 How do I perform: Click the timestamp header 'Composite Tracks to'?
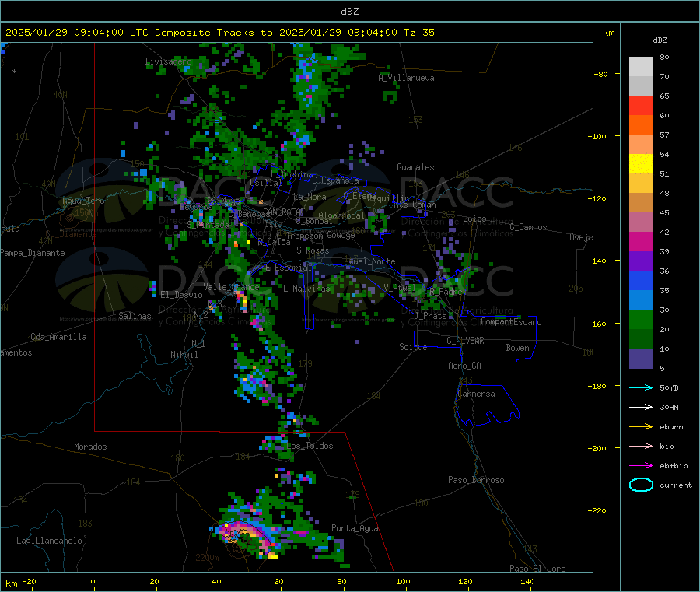click(x=213, y=33)
